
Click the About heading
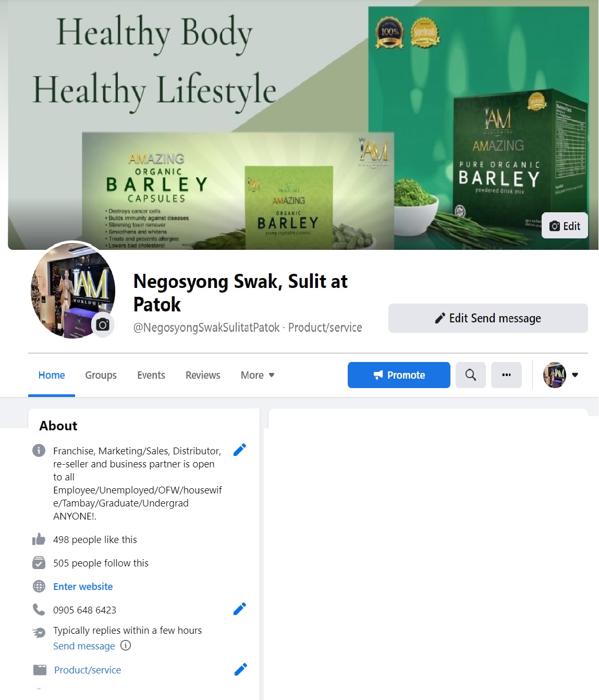pyautogui.click(x=58, y=426)
